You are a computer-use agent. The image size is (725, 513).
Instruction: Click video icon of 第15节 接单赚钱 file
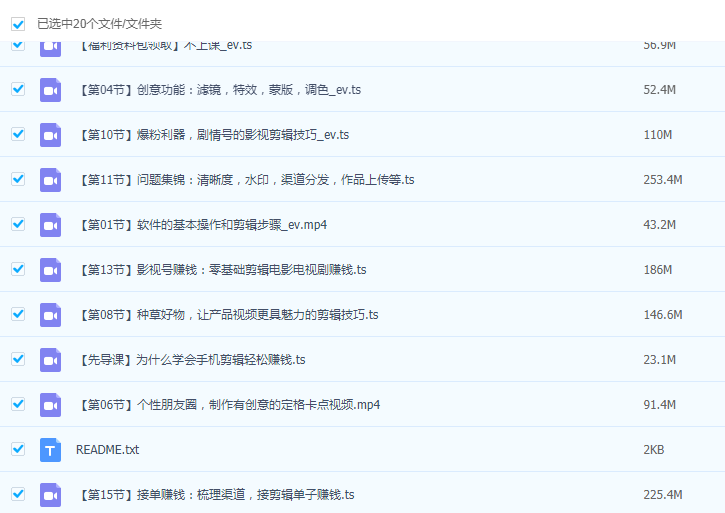(x=50, y=494)
